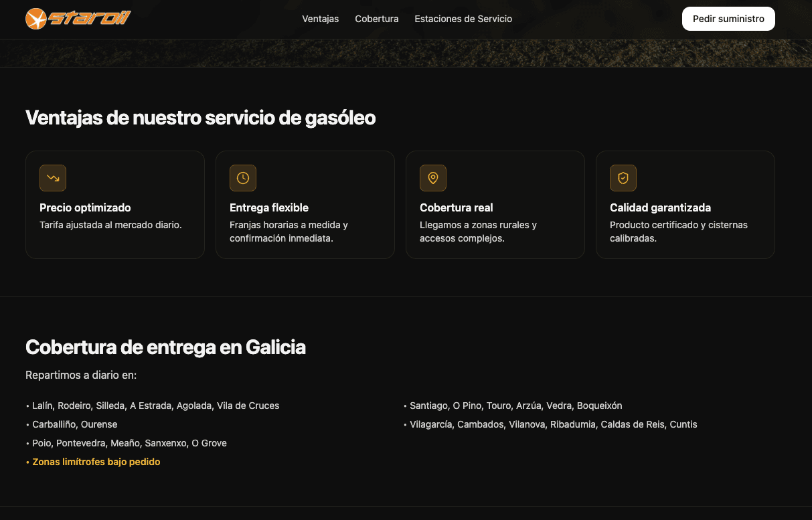This screenshot has width=812, height=520.
Task: Click the Staroil logo
Action: (x=78, y=19)
